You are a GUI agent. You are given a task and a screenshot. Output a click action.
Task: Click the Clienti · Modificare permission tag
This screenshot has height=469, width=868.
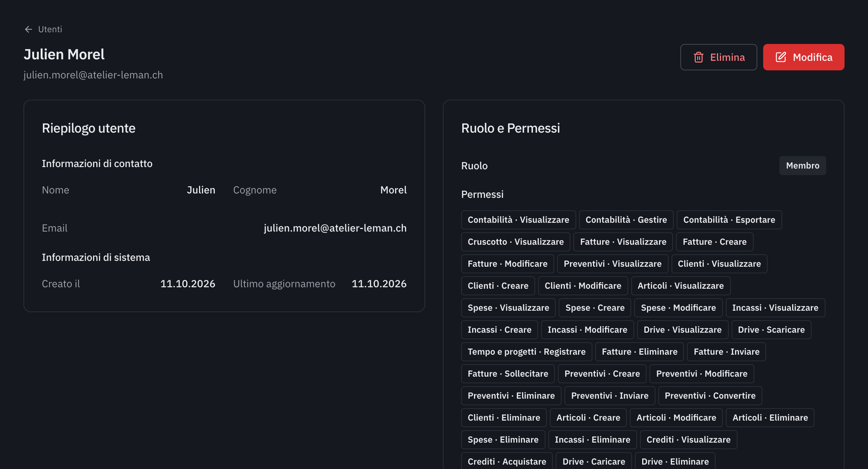(x=583, y=286)
